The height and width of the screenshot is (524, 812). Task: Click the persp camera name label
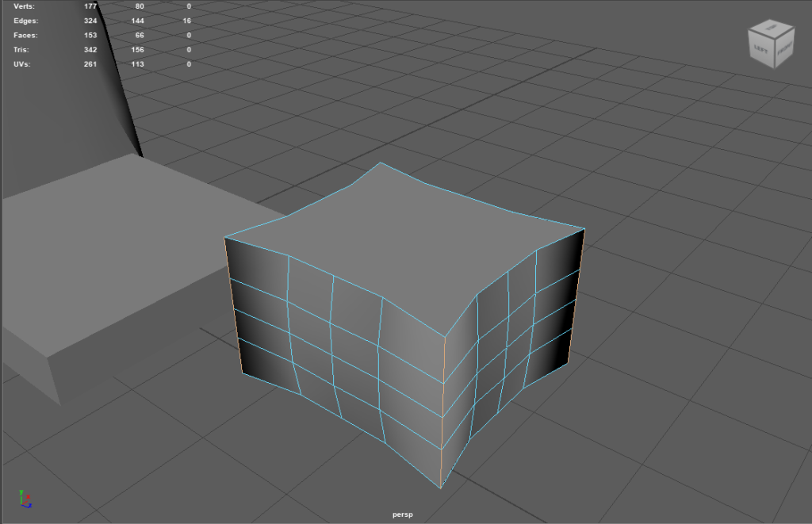(403, 514)
